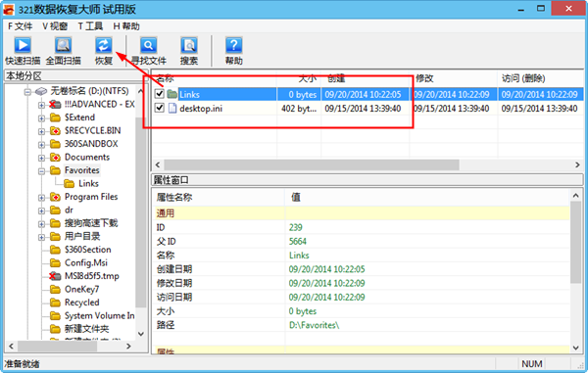Select the Links subfolder icon in tree
This screenshot has height=373, width=588.
(69, 183)
